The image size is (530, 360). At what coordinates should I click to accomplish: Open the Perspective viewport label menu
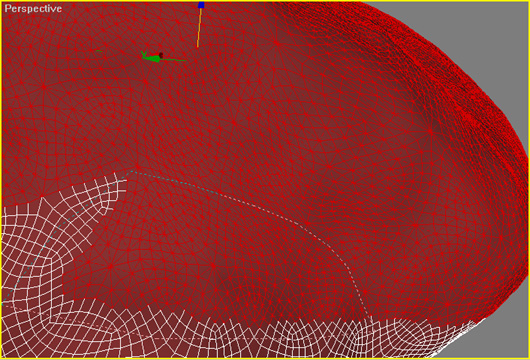(x=33, y=8)
